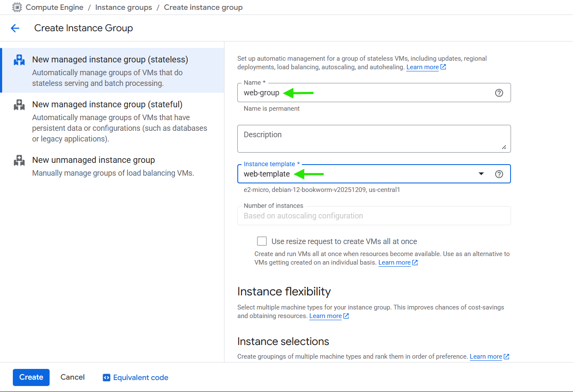Image resolution: width=573 pixels, height=392 pixels.
Task: Open the Instance template dropdown arrow
Action: pos(481,174)
